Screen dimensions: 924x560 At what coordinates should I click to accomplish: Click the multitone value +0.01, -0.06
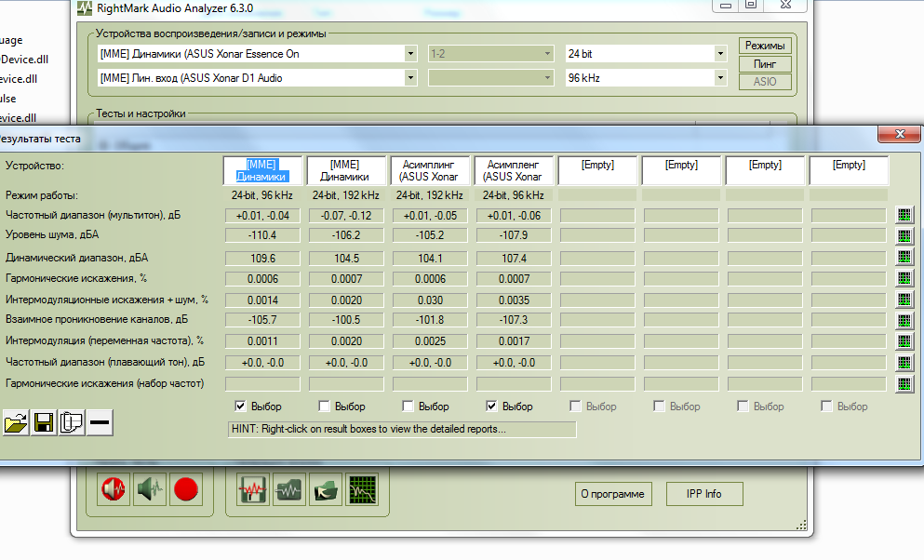click(x=514, y=216)
